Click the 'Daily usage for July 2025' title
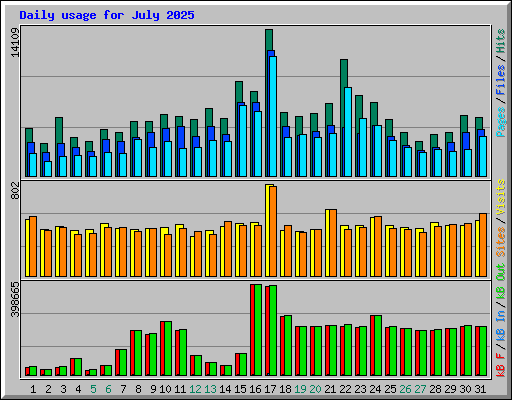 pyautogui.click(x=107, y=15)
